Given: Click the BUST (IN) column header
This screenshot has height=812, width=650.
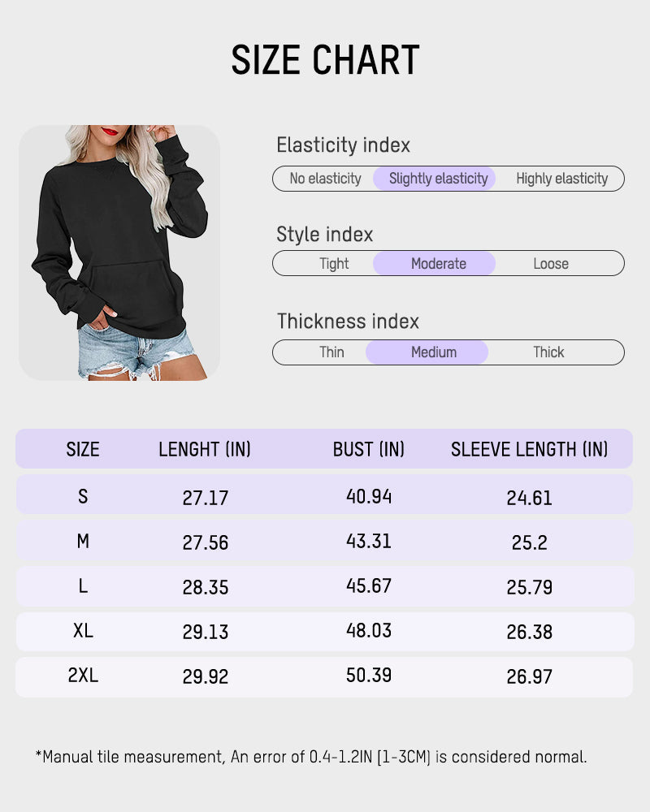Looking at the screenshot, I should tap(369, 450).
